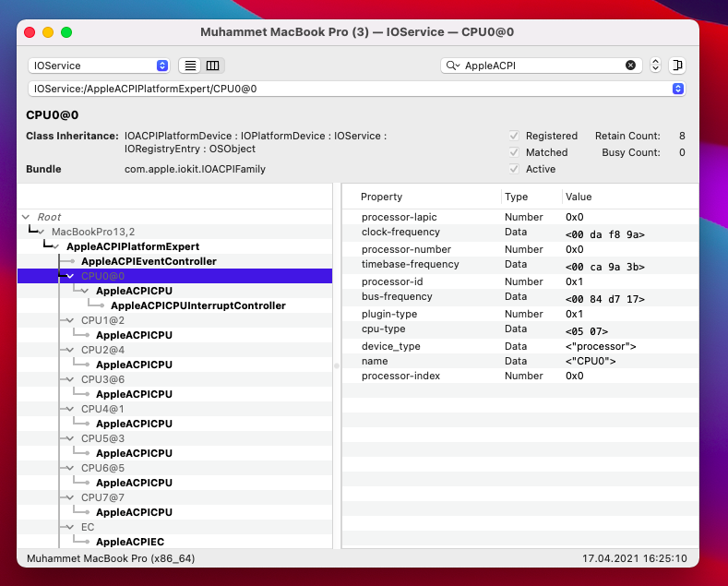
Task: Sort by the Property column header
Action: 382,197
